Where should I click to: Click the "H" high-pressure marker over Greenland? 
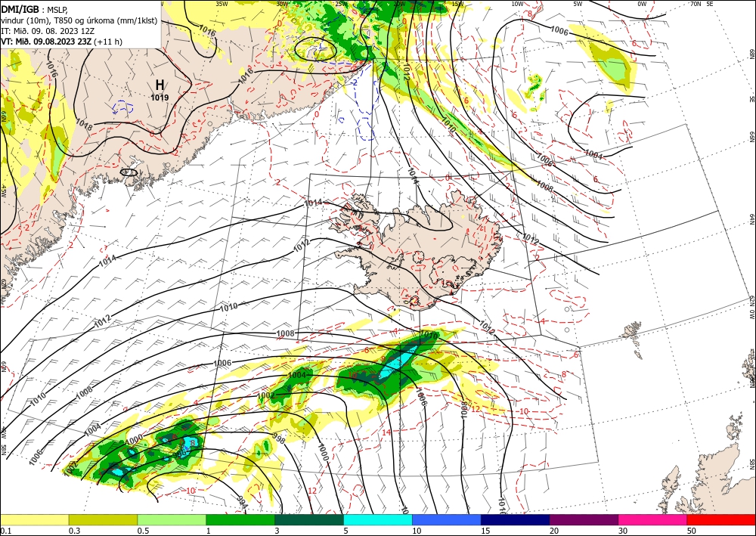pyautogui.click(x=160, y=85)
